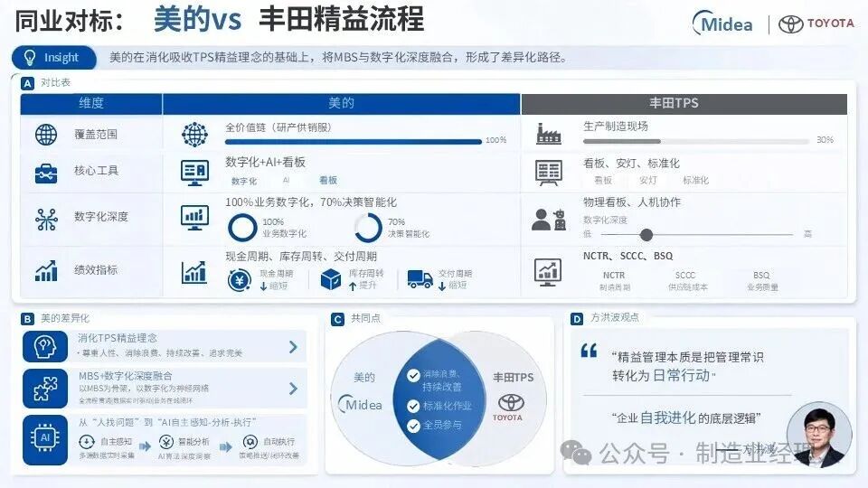Click the head icon for 消化TPS精益理念
Viewport: 868px width, 488px height.
point(45,346)
